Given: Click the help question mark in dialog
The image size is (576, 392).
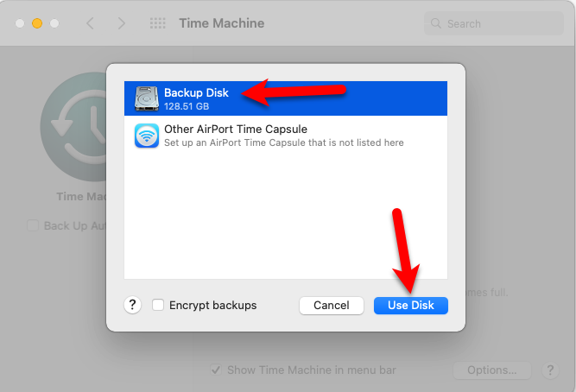Looking at the screenshot, I should (132, 305).
